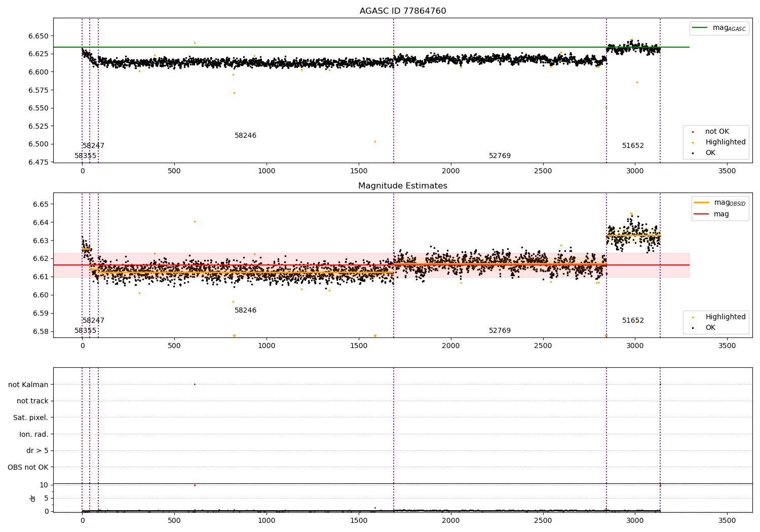Image resolution: width=760 pixels, height=532 pixels.
Task: Click the red 'not OK' legend marker
Action: (x=693, y=132)
